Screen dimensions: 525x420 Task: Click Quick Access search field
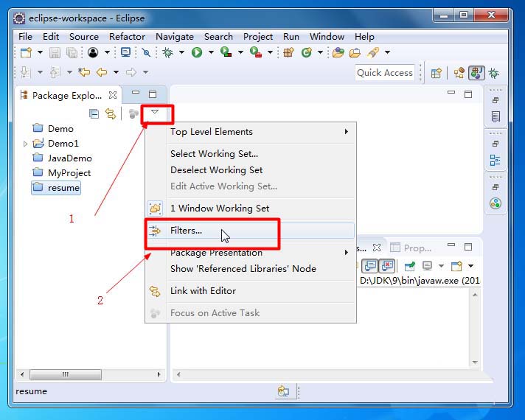385,73
